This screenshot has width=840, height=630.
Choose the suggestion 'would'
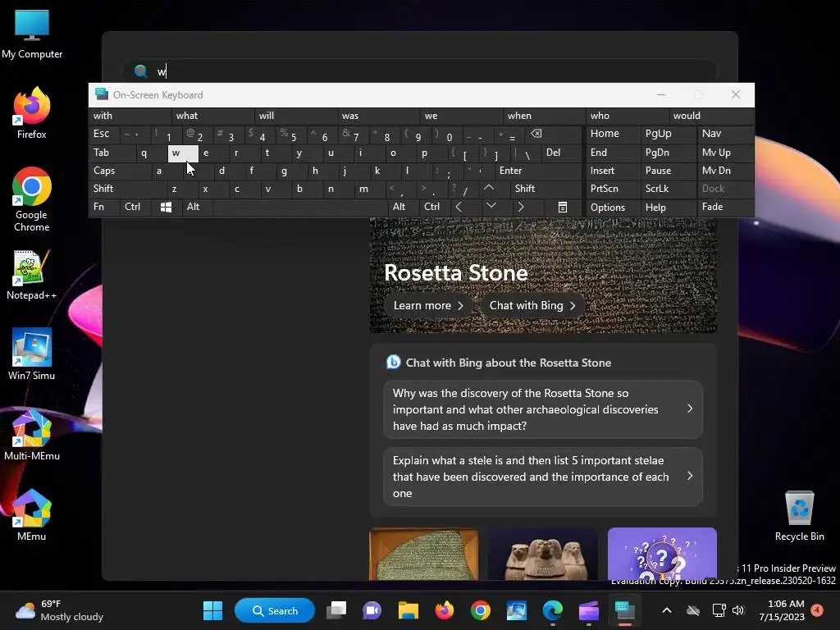(x=711, y=116)
